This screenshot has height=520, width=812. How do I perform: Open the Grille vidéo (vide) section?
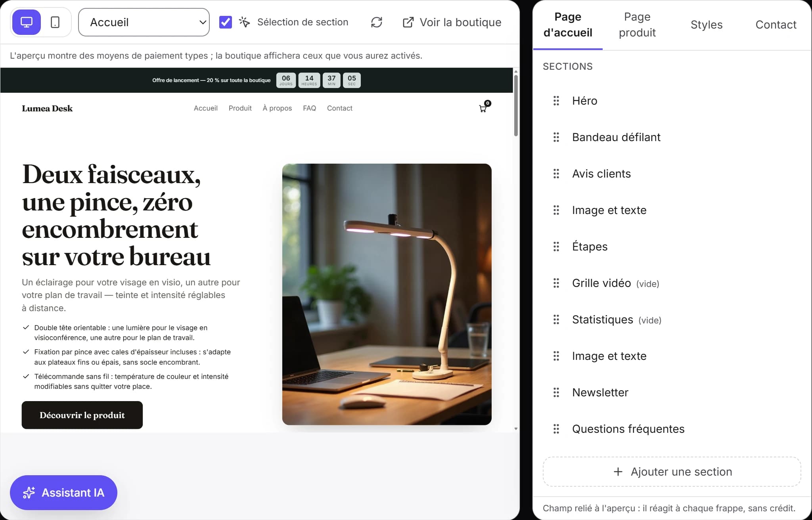672,283
